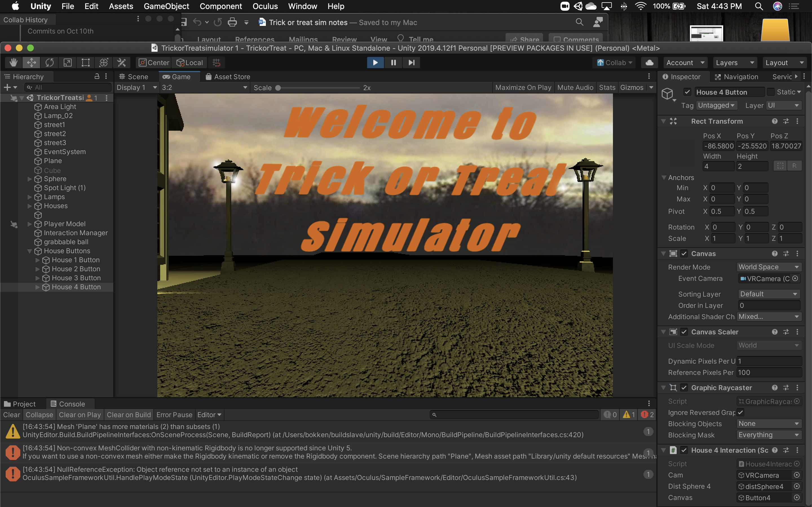Image resolution: width=812 pixels, height=507 pixels.
Task: Open the cloud services icon
Action: [649, 63]
